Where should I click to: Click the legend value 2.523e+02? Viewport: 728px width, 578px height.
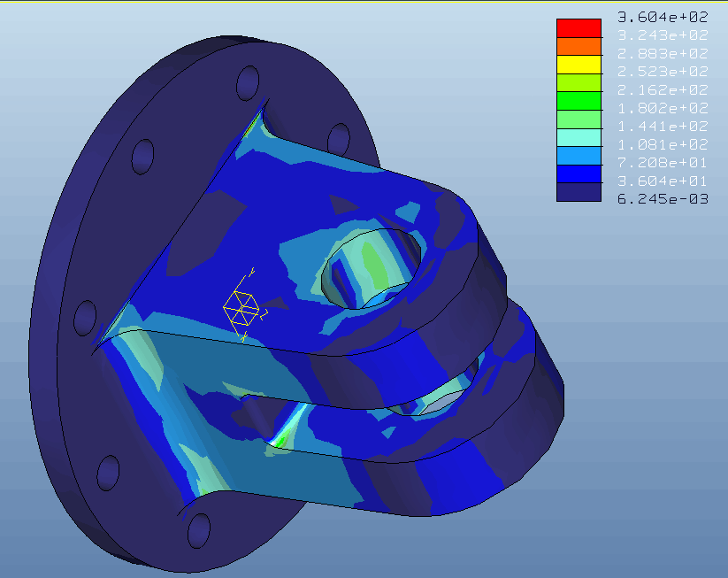pos(663,72)
